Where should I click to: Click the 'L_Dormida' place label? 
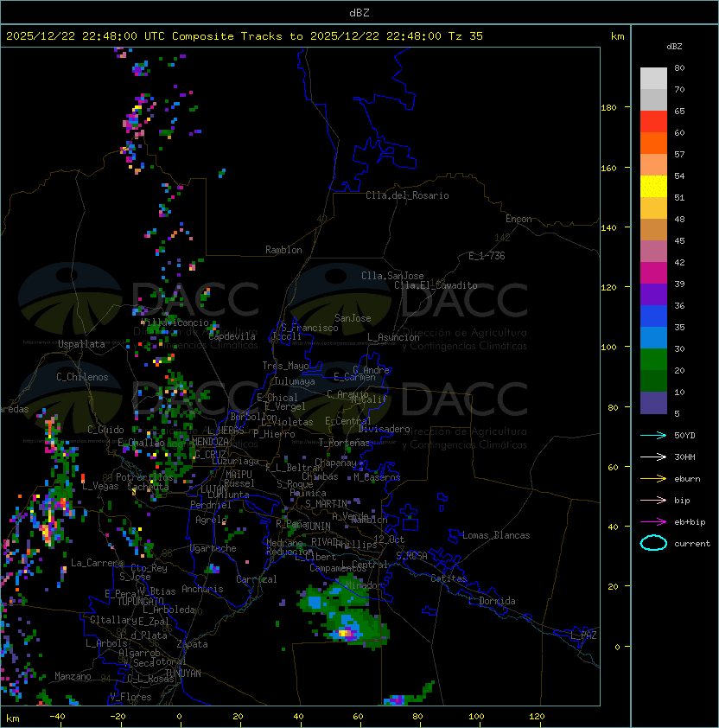[x=492, y=601]
